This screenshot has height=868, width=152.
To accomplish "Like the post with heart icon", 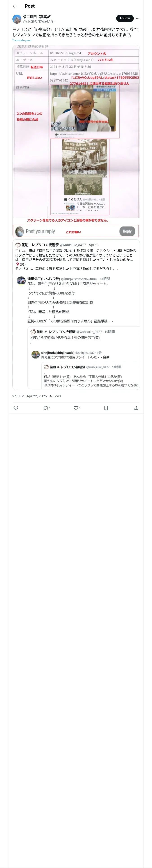I will [76, 408].
